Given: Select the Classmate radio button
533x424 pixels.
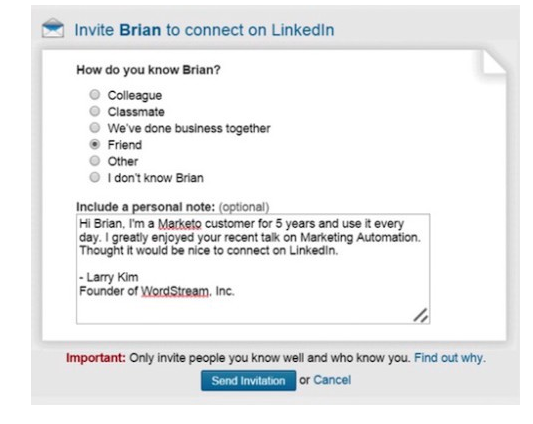Looking at the screenshot, I should (x=94, y=111).
